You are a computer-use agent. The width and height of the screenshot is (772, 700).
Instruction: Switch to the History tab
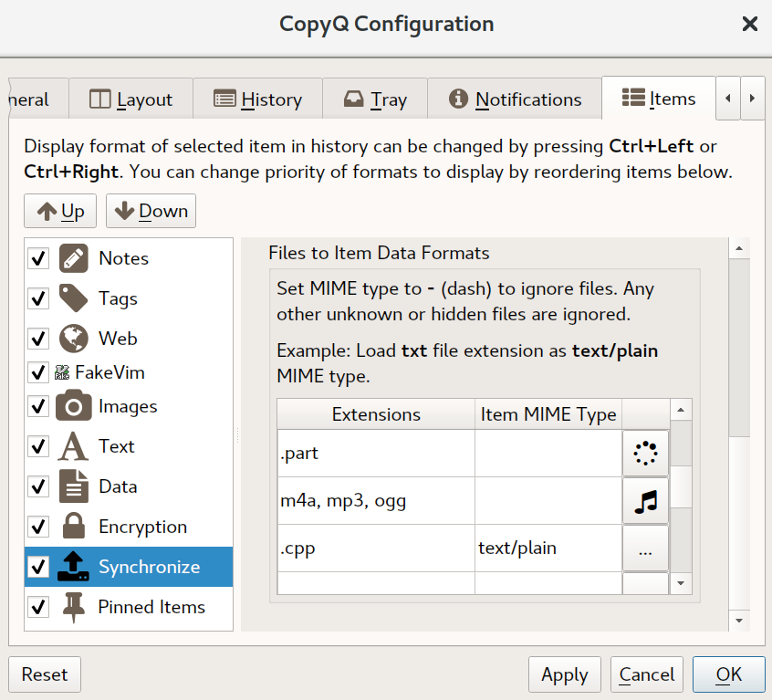tap(259, 99)
